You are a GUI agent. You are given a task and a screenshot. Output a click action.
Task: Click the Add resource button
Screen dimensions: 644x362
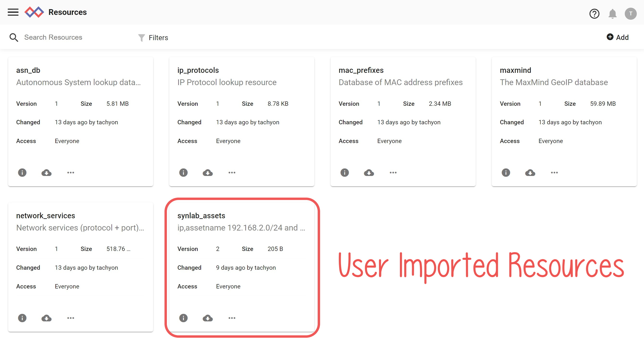click(x=618, y=37)
